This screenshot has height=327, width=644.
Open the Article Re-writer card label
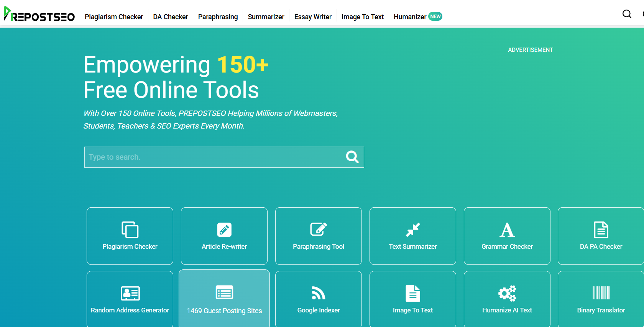pyautogui.click(x=224, y=246)
